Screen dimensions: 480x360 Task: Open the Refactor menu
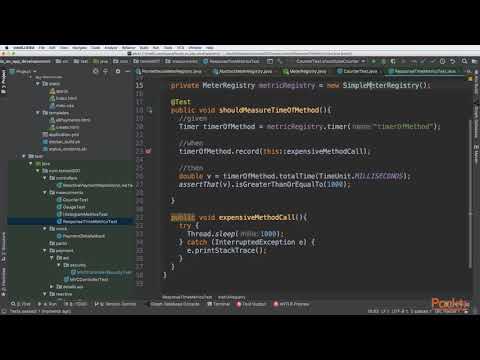point(129,48)
